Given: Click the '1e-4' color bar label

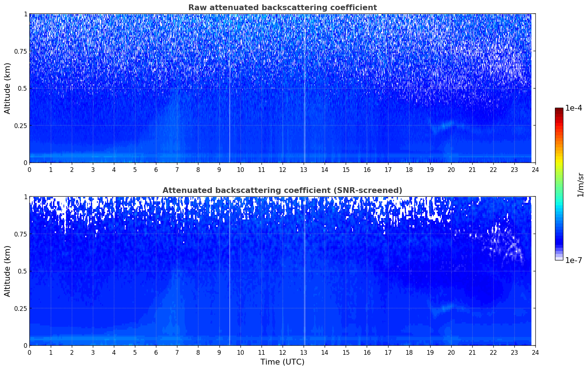Looking at the screenshot, I should point(573,108).
